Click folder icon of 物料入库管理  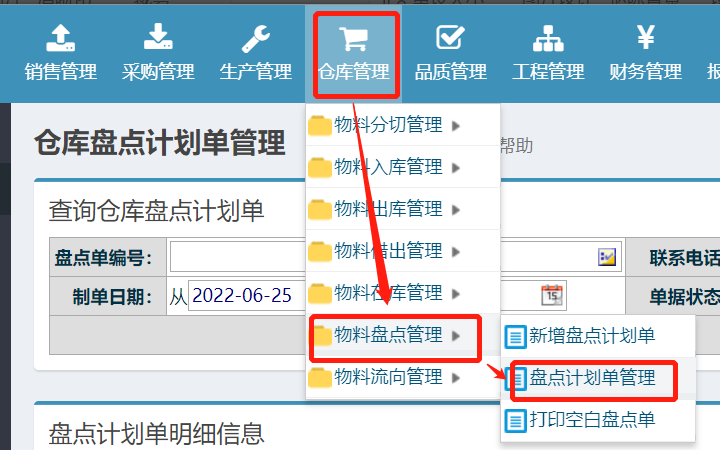[320, 168]
